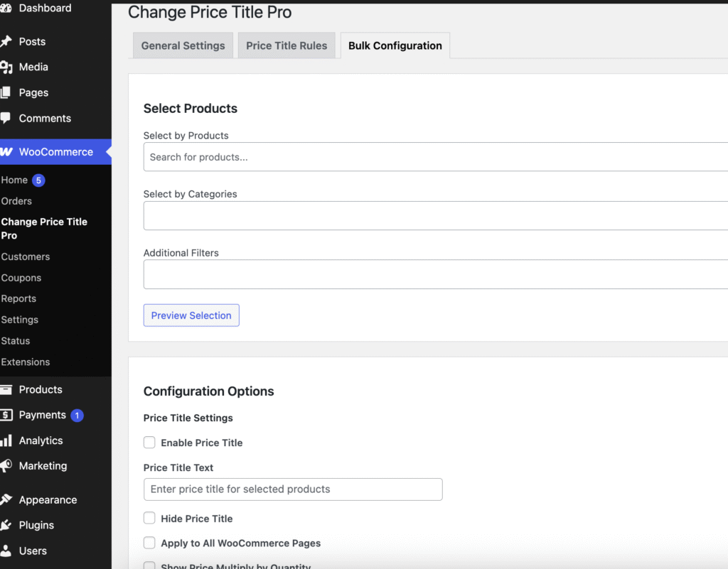Open the Additional Filters dropdown
This screenshot has height=569, width=728.
[x=435, y=274]
